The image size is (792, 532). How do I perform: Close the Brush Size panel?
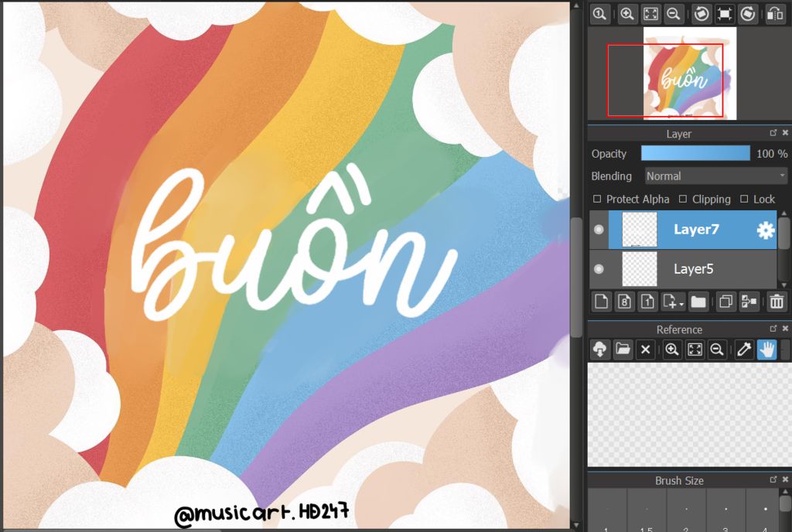(x=786, y=479)
